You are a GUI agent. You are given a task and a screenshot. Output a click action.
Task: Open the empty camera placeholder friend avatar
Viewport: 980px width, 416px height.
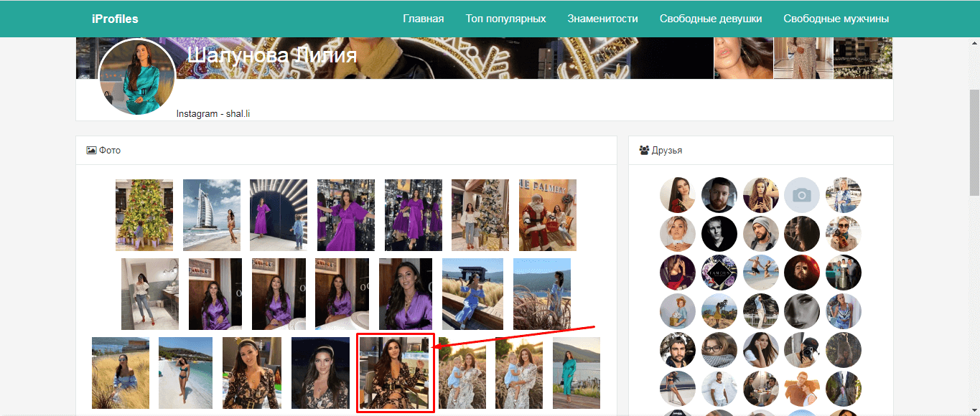802,195
